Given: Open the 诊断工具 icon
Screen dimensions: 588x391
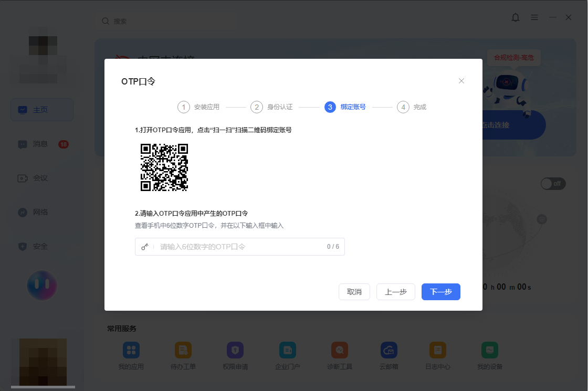Looking at the screenshot, I should 340,350.
